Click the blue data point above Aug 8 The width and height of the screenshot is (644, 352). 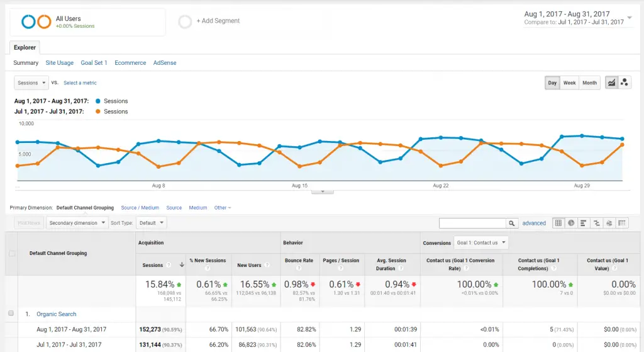[x=158, y=140]
